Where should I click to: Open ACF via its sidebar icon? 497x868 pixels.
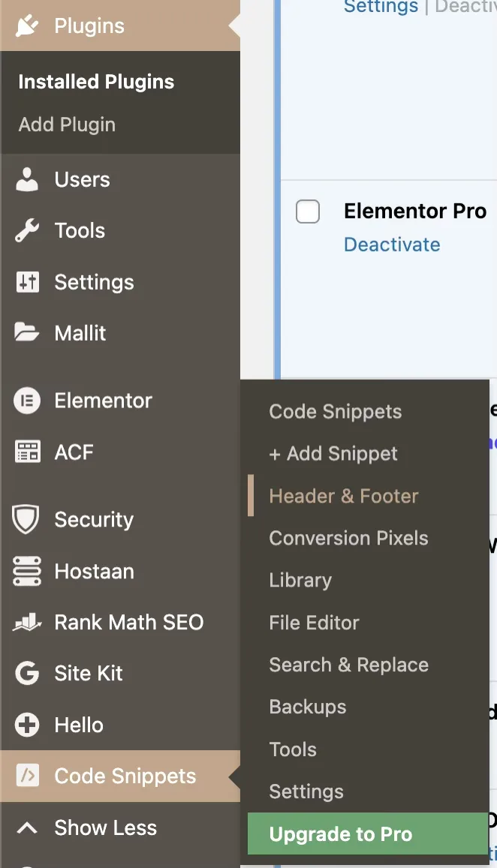tap(27, 452)
